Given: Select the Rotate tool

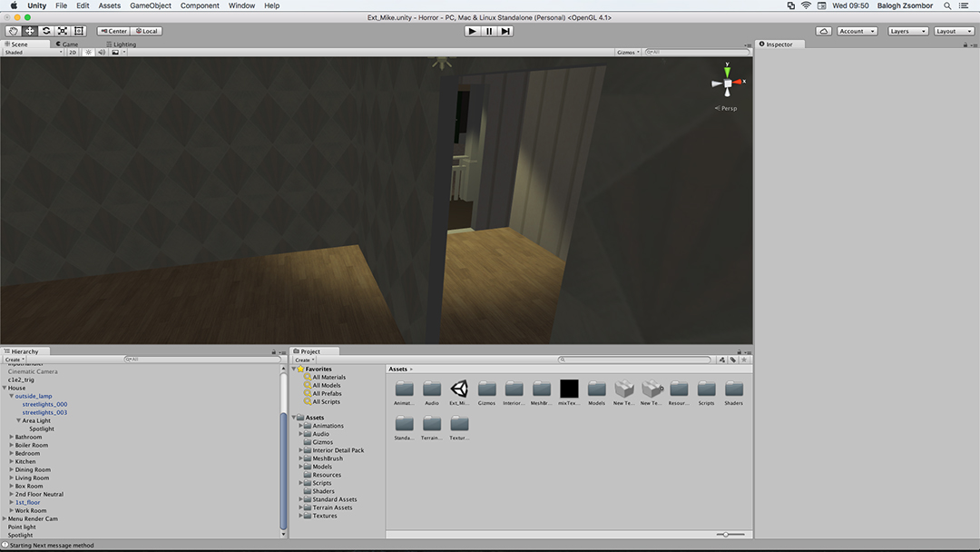Looking at the screenshot, I should (x=46, y=31).
